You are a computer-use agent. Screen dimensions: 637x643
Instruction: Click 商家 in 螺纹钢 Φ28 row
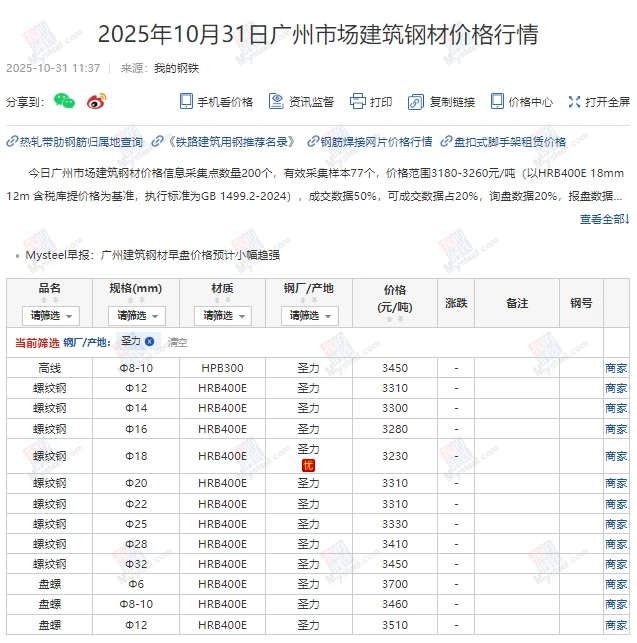click(616, 544)
